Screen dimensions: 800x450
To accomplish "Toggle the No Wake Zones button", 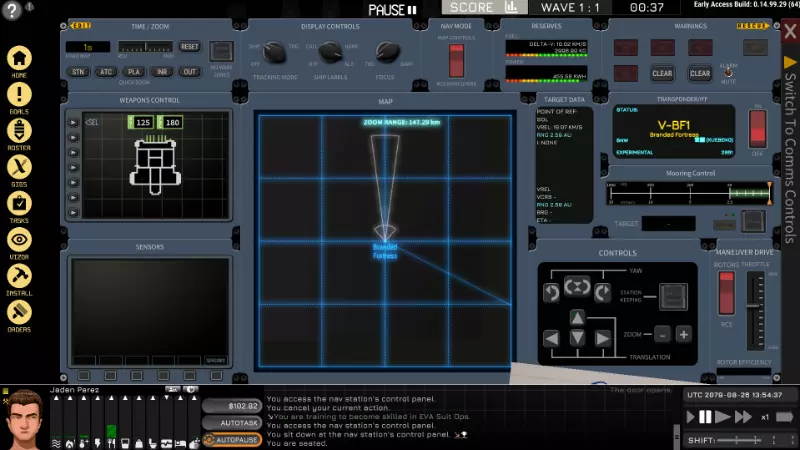I will pos(221,51).
